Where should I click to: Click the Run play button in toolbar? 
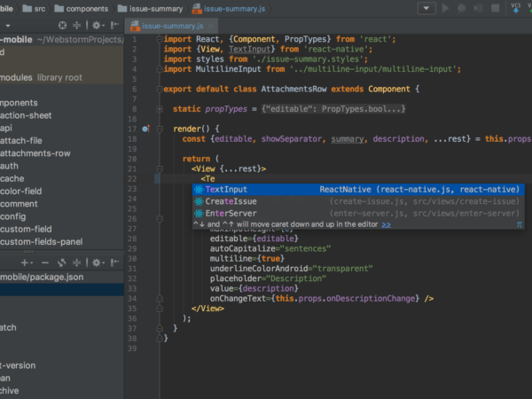click(x=445, y=8)
